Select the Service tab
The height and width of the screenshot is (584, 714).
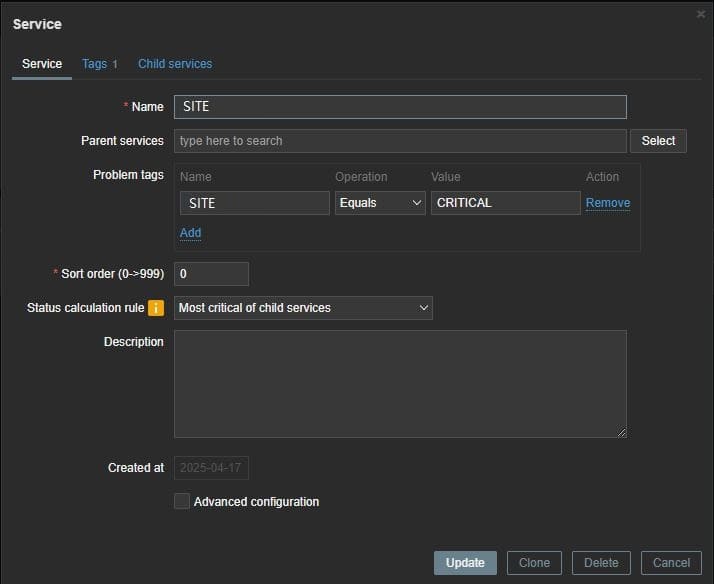coord(42,64)
